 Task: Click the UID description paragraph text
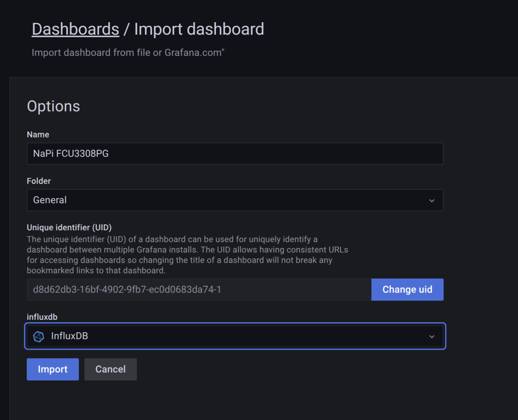pos(187,255)
